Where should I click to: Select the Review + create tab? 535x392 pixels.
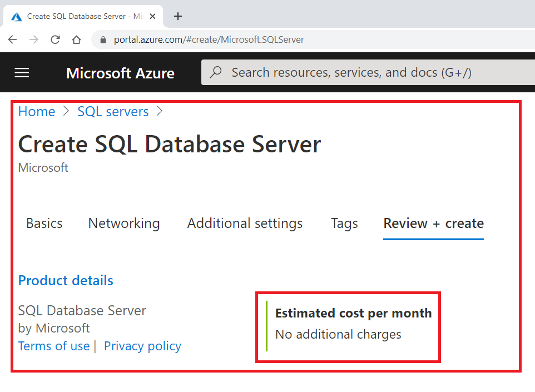coord(433,224)
